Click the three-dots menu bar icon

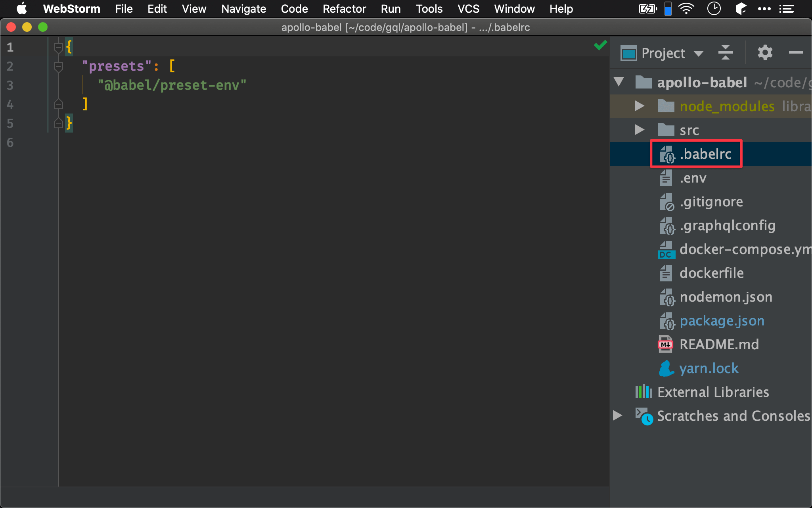tap(764, 9)
